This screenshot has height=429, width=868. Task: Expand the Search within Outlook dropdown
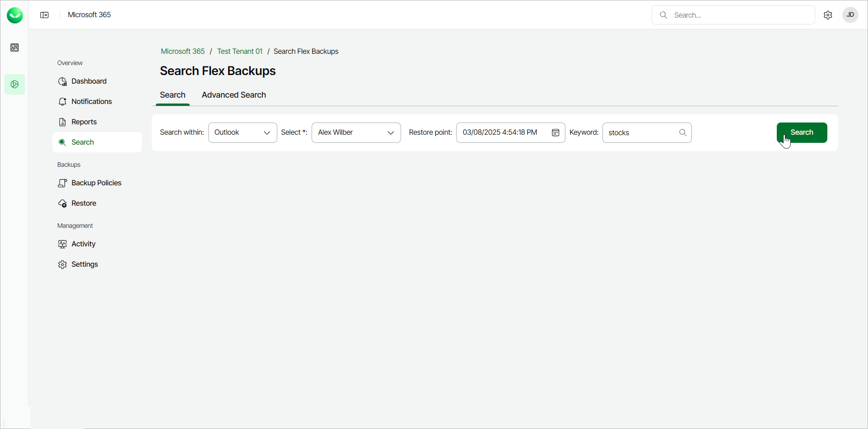[x=243, y=132]
